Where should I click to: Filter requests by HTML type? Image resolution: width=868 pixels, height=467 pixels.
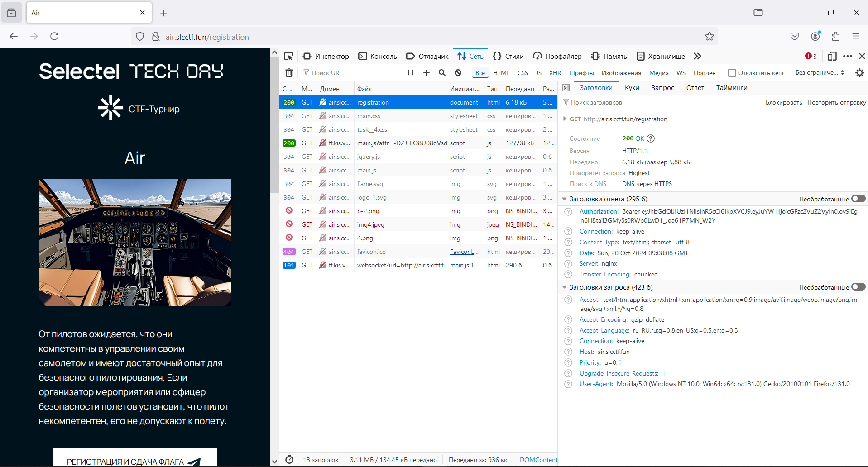tap(501, 73)
